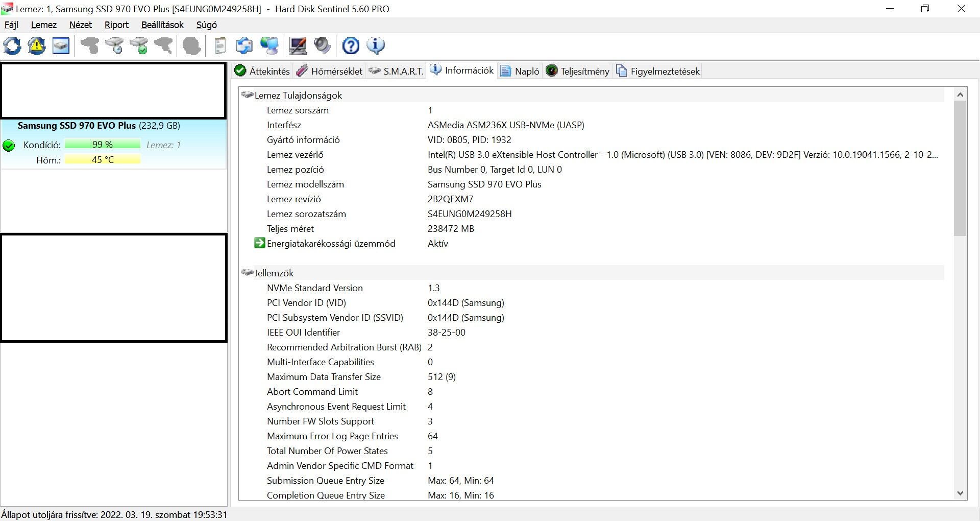Click the greyed disk icon left of the round grey icon
Image resolution: width=980 pixels, height=521 pixels.
coord(163,46)
